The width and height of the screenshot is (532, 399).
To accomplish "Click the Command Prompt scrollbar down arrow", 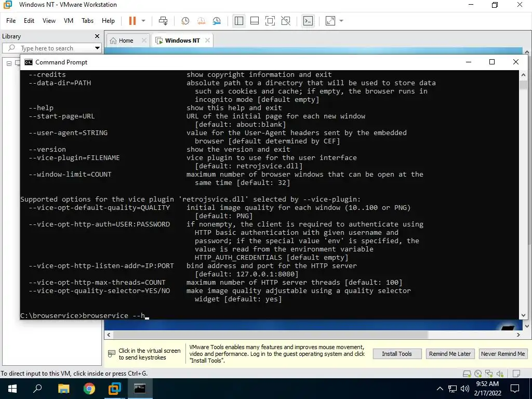I will pos(523,315).
